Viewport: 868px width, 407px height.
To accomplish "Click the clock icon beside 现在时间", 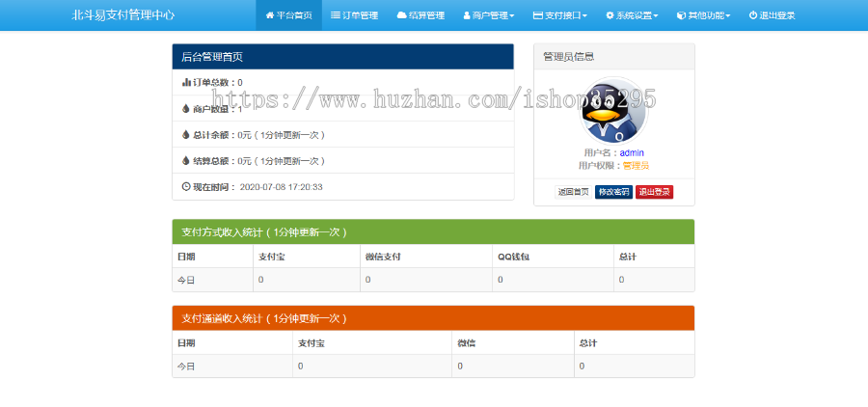I will (186, 186).
